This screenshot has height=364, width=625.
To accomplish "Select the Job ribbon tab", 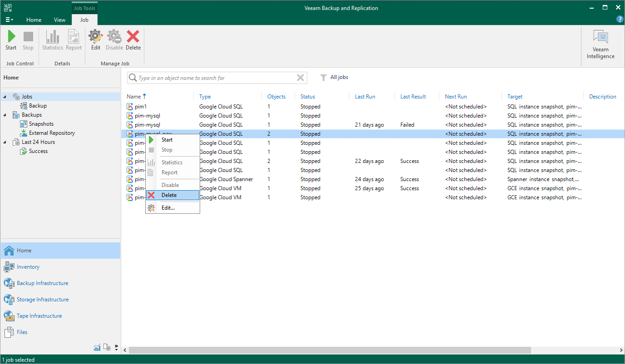I will [x=84, y=20].
